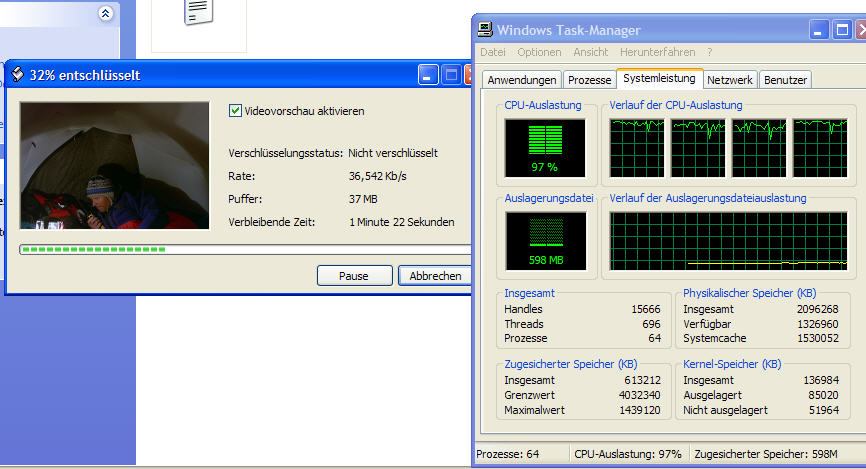Click the Pause button
This screenshot has width=866, height=469.
click(x=355, y=276)
